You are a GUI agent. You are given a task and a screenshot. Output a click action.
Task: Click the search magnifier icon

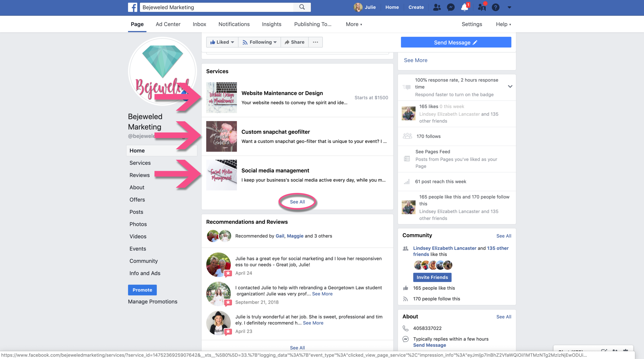click(x=302, y=7)
